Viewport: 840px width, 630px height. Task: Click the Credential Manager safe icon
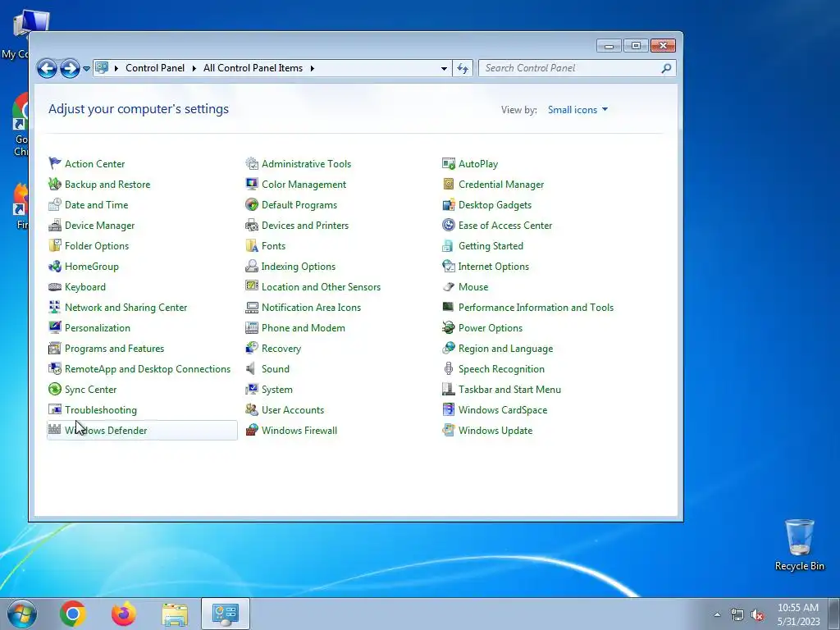pyautogui.click(x=449, y=184)
